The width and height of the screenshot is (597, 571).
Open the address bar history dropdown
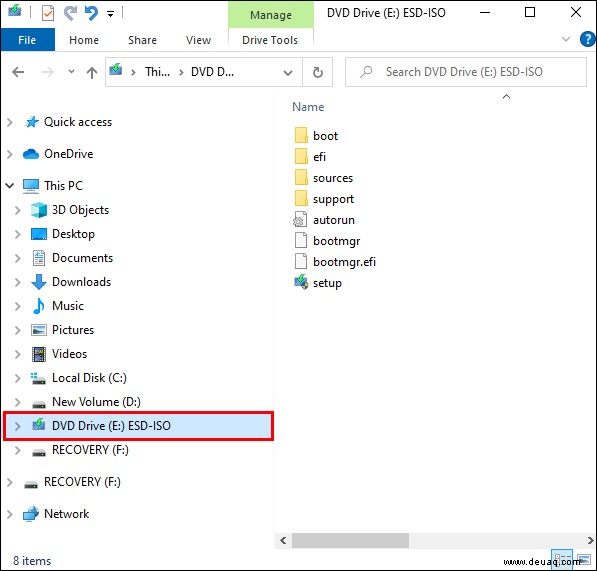(288, 72)
